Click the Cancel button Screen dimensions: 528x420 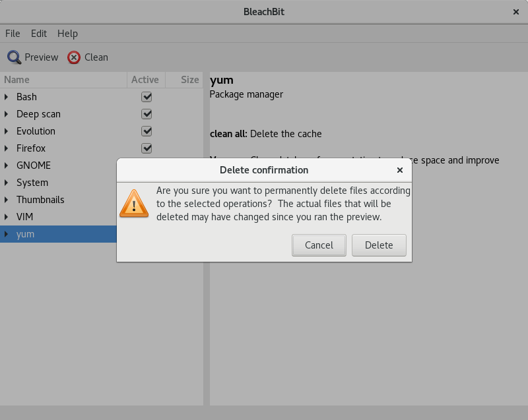(x=319, y=245)
